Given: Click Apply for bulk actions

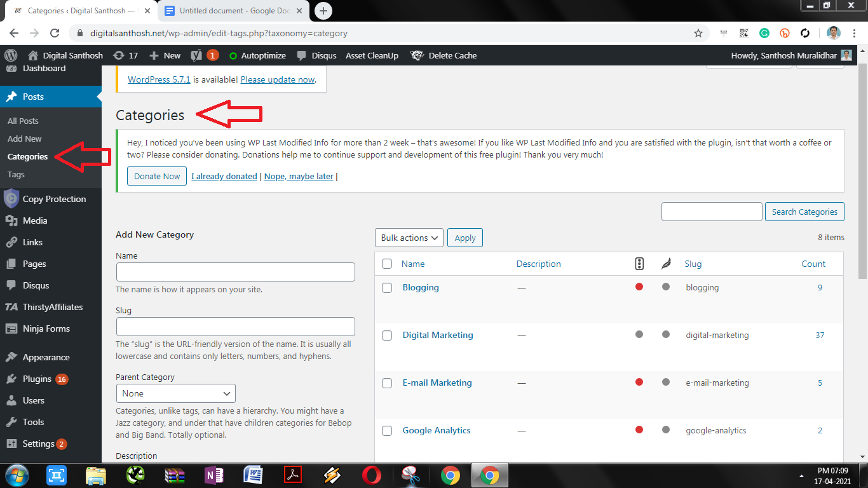Looking at the screenshot, I should pos(465,238).
